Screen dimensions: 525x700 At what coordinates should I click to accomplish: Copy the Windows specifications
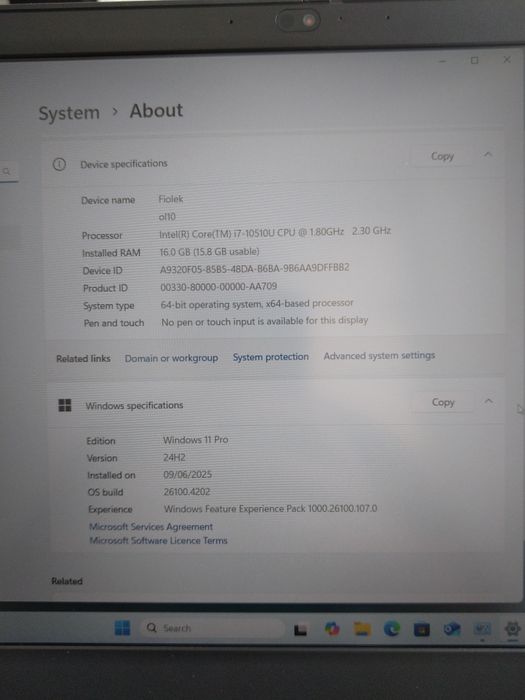point(443,402)
